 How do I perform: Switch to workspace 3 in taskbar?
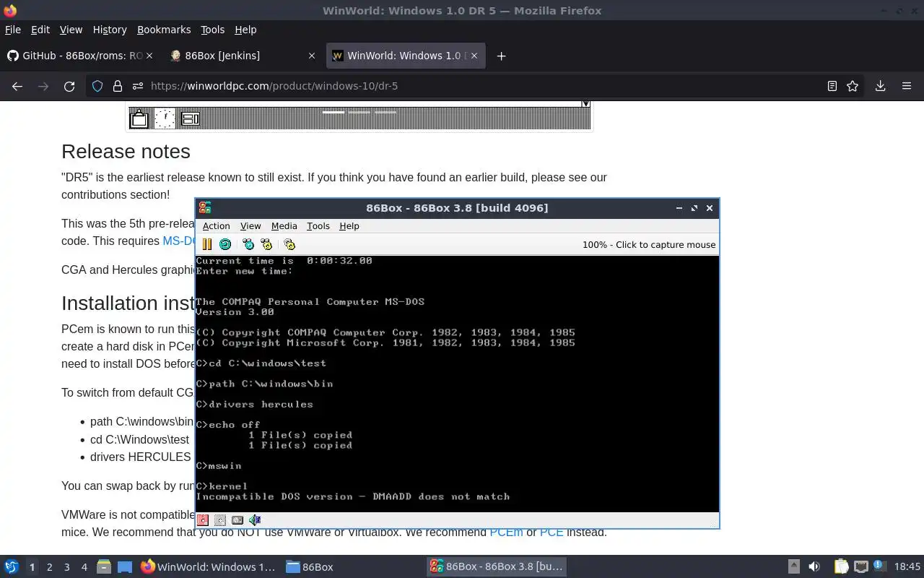tap(66, 567)
